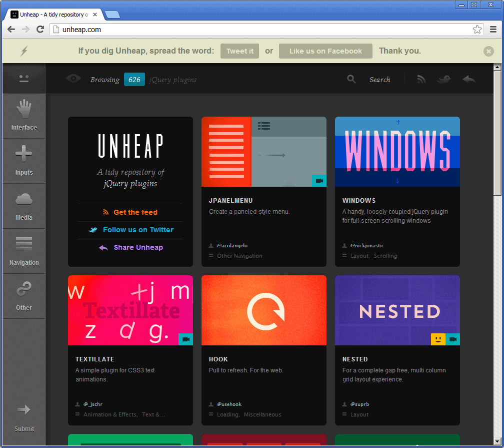
Task: Filter by Miscellaneous tag
Action: pyautogui.click(x=262, y=414)
